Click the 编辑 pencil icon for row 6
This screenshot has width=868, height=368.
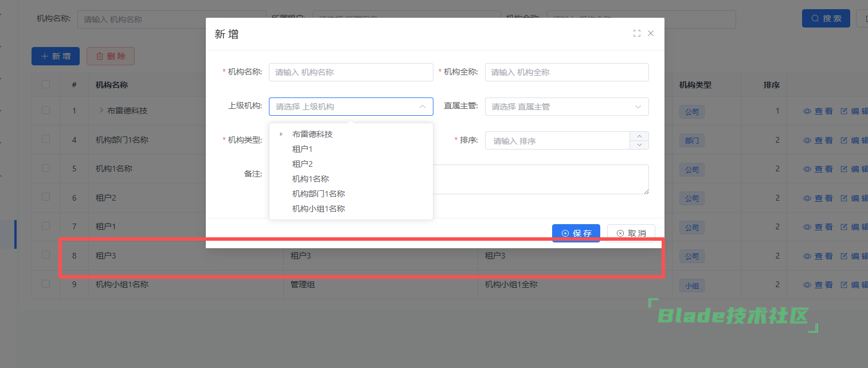pos(844,198)
